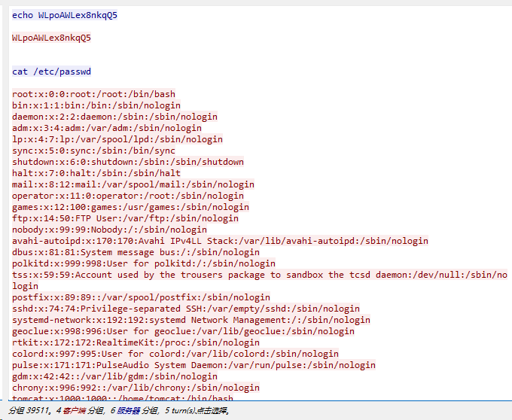This screenshot has height=420, width=512.
Task: Click the echo WLpoAWLex8nkqQ5 command line
Action: click(65, 15)
